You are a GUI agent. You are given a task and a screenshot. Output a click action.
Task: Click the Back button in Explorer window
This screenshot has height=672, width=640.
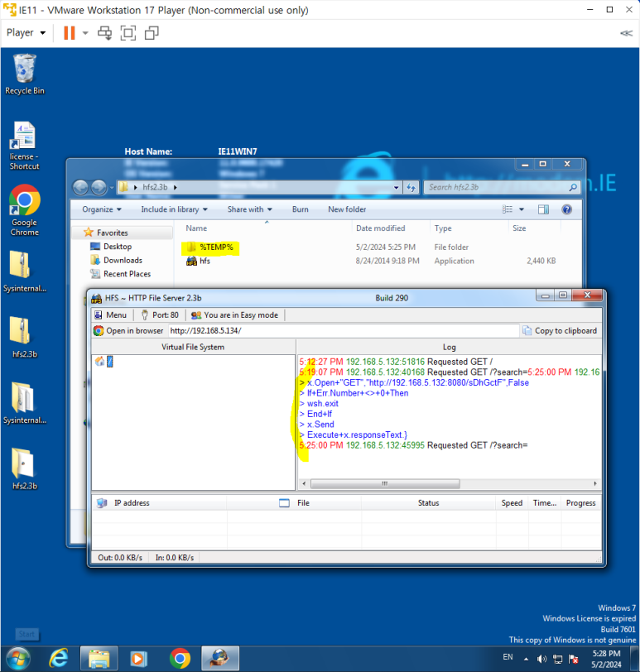point(80,187)
